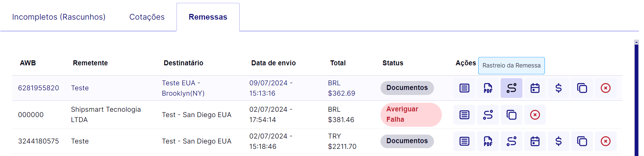Image resolution: width=644 pixels, height=156 pixels.
Task: Open calendar icon for shipment 3244180575
Action: click(x=535, y=141)
